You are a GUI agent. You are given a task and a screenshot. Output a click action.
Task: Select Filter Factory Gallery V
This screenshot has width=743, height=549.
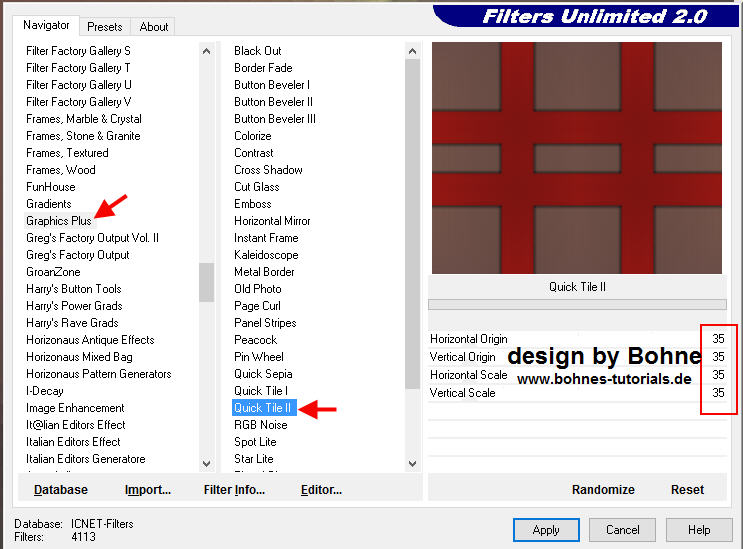[x=79, y=102]
